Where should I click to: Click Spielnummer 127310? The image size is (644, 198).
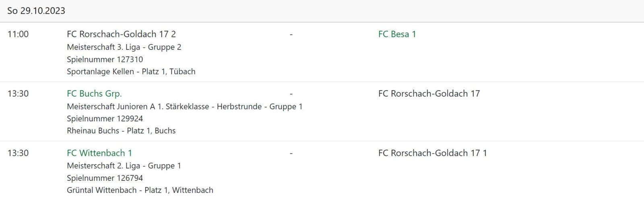point(105,59)
